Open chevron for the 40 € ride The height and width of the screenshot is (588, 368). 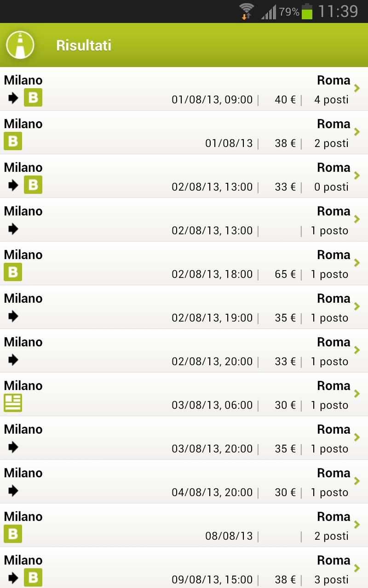pos(357,88)
